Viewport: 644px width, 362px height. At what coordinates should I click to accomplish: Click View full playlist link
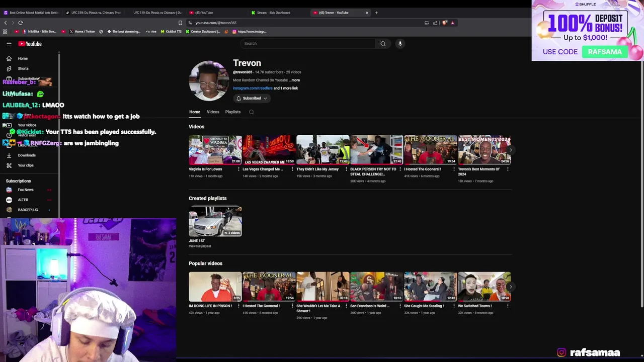(200, 246)
